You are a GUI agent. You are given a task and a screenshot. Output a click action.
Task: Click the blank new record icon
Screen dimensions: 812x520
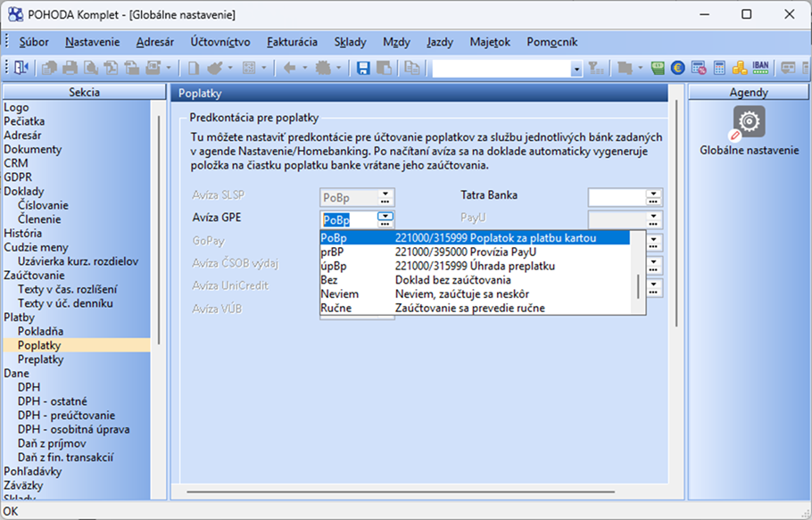[x=194, y=68]
